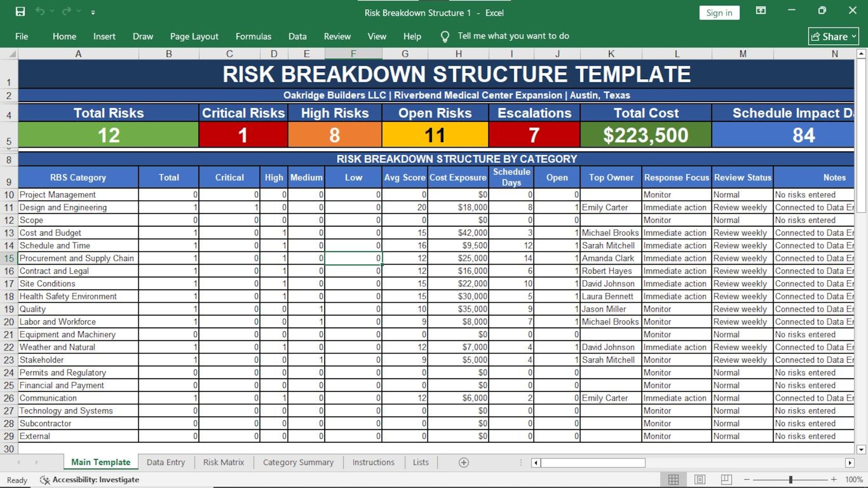Select the $35,000 Quality cost cell
Screen dimensions: 868x488
click(x=458, y=309)
